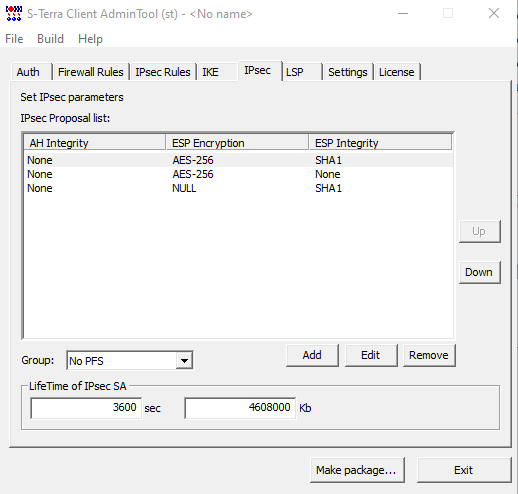Click the Make package... button

357,470
